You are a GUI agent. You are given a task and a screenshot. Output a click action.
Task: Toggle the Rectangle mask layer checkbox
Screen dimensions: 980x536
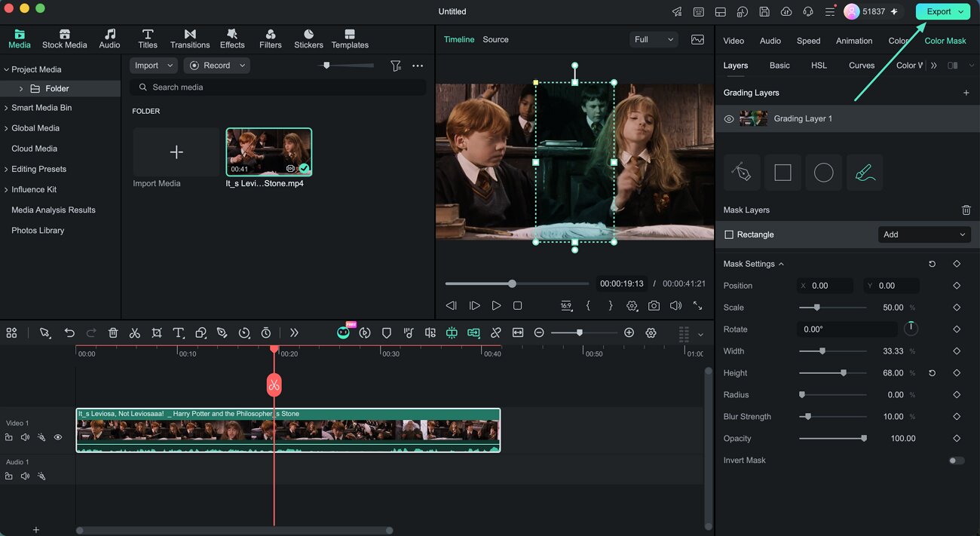pyautogui.click(x=729, y=234)
